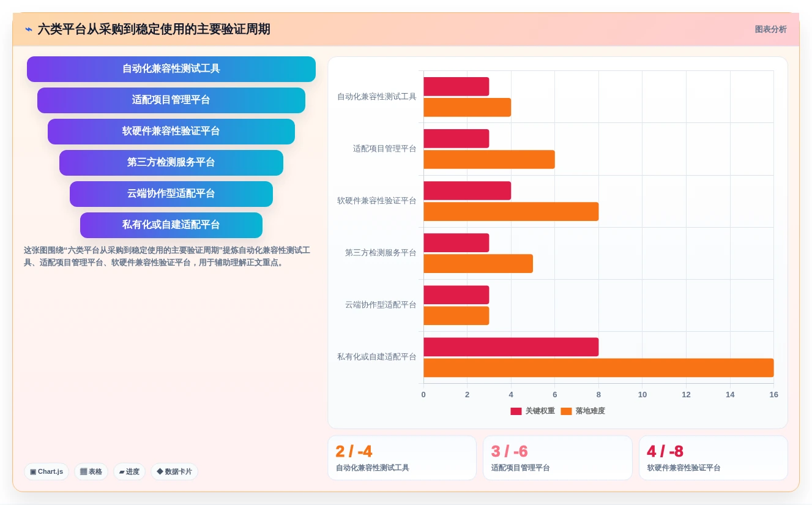Click red bar for 私有化或自建适配平台
Viewport: 812px width, 505px height.
[x=511, y=346]
